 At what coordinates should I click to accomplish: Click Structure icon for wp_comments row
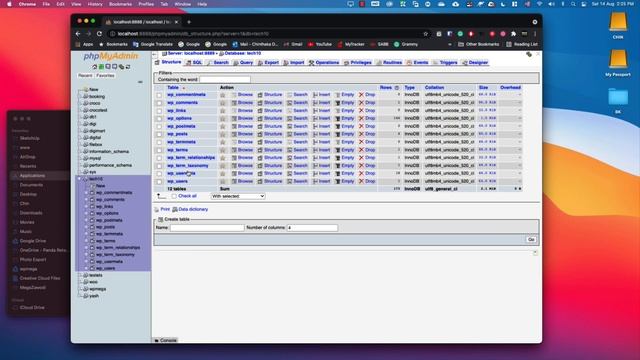point(260,103)
